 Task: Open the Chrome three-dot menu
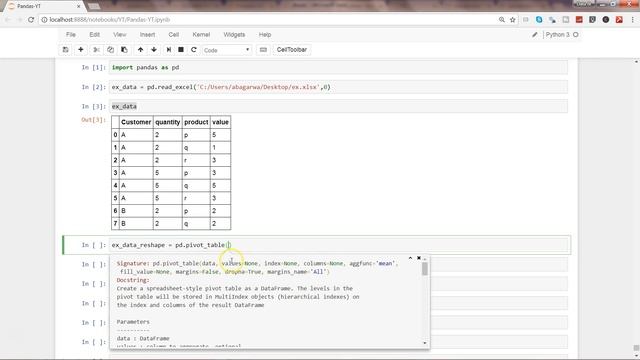633,20
